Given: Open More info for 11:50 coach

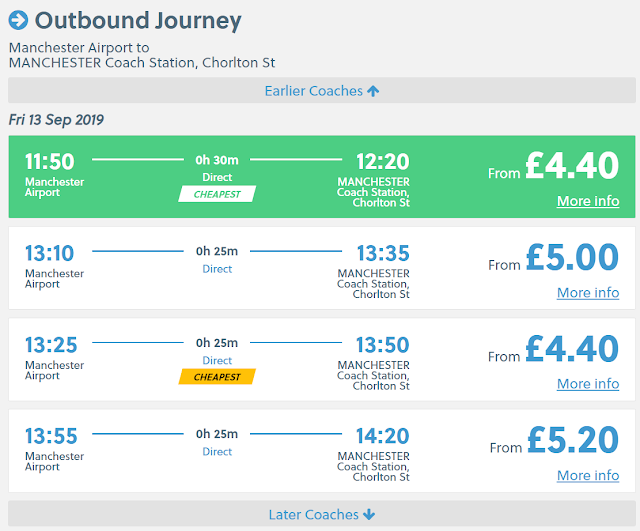Looking at the screenshot, I should click(x=587, y=201).
